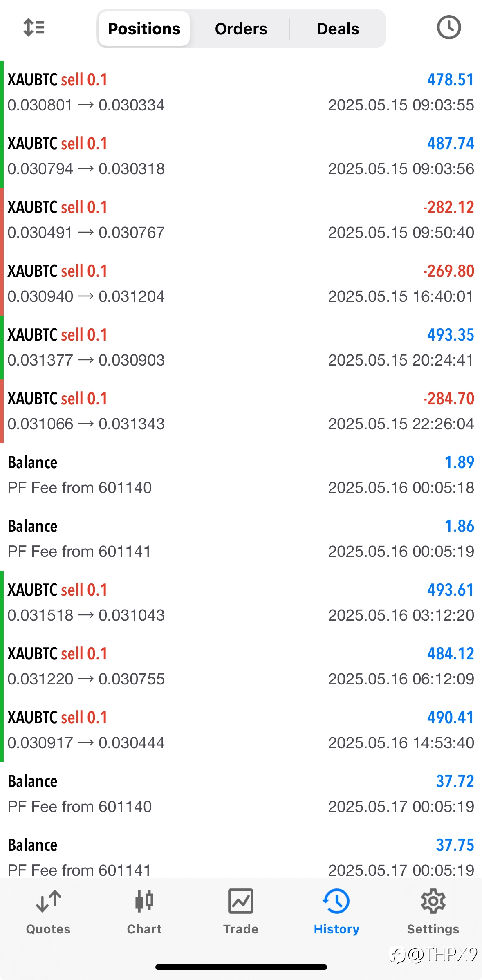This screenshot has height=980, width=482.
Task: Open position with loss -282.12
Action: 241,220
